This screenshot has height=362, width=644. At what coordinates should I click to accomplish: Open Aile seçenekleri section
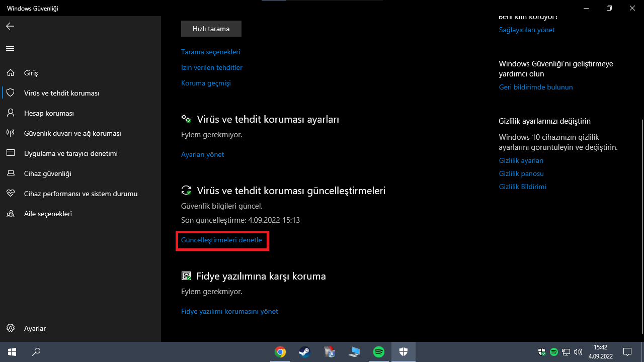coord(80,214)
